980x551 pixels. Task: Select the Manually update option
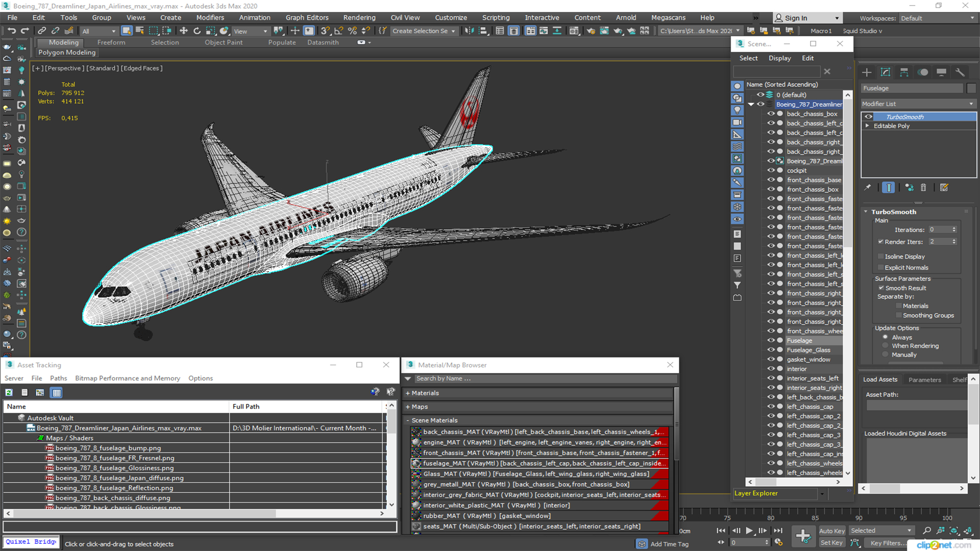point(886,355)
